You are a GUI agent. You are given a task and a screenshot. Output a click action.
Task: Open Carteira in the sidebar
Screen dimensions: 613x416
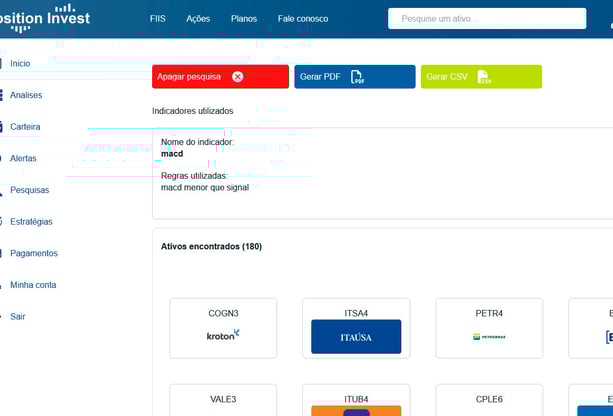[x=25, y=127]
